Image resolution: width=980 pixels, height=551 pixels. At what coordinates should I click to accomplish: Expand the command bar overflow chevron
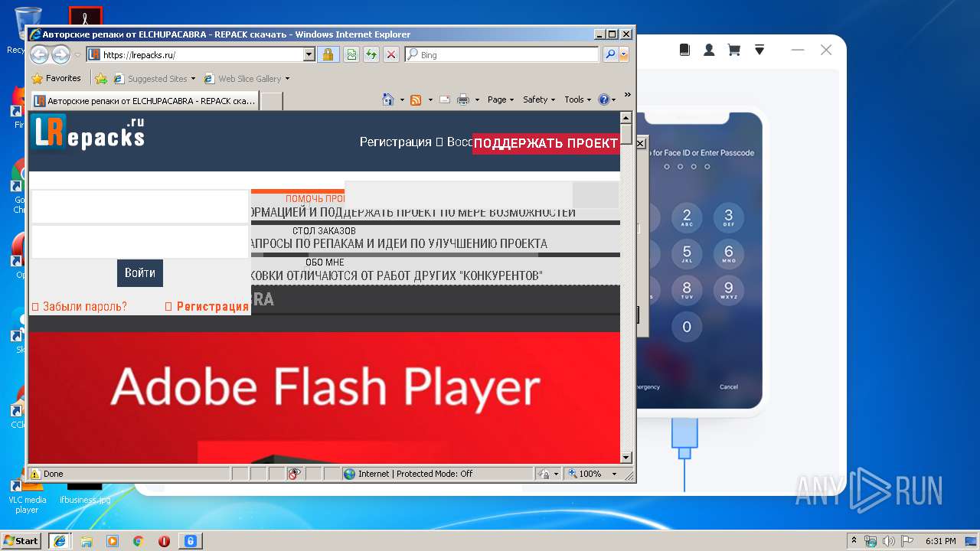click(x=627, y=96)
